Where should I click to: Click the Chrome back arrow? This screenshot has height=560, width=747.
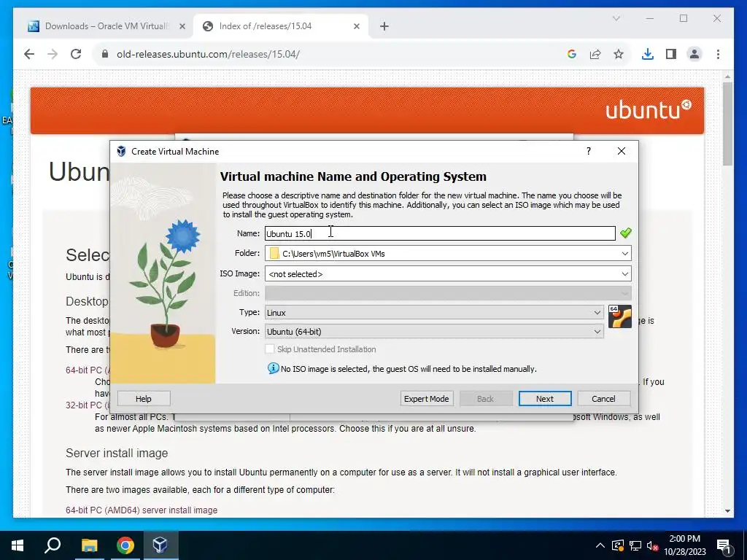(29, 54)
